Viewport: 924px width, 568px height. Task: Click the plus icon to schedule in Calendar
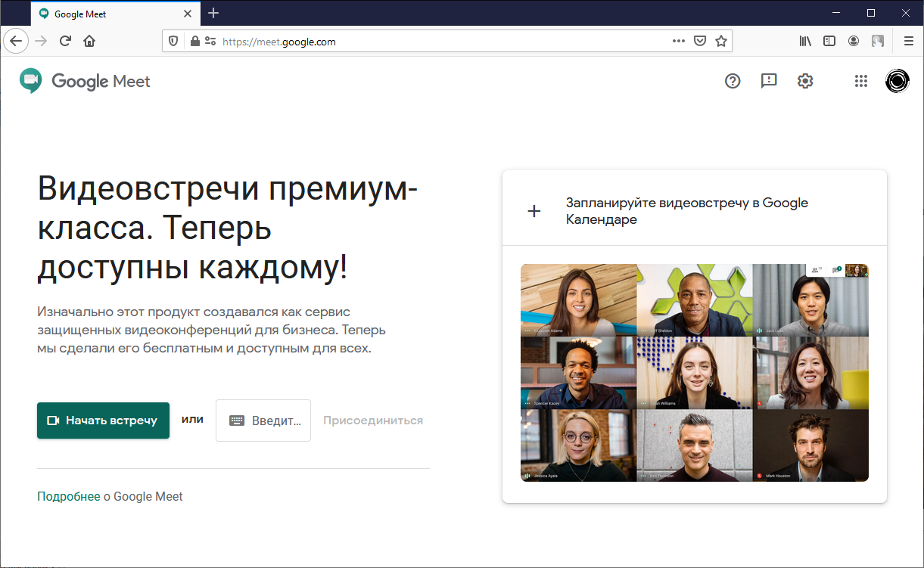[534, 211]
